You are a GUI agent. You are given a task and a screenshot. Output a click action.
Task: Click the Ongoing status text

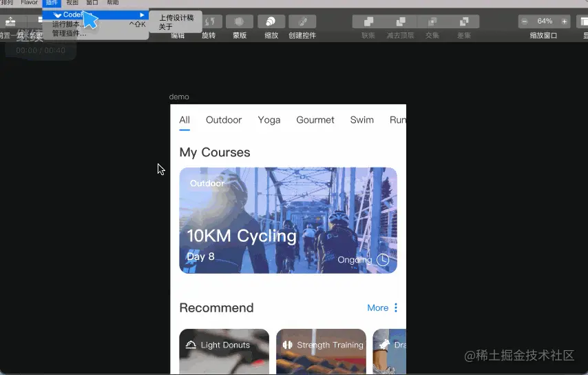click(x=355, y=260)
